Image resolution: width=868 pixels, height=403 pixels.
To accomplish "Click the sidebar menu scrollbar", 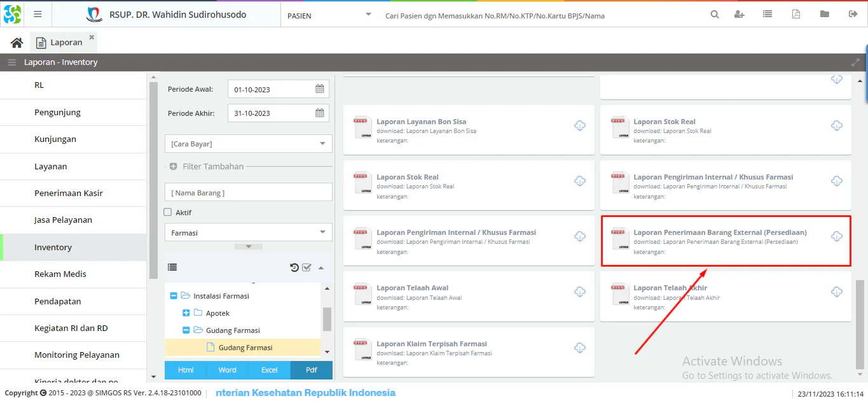I will [x=153, y=180].
